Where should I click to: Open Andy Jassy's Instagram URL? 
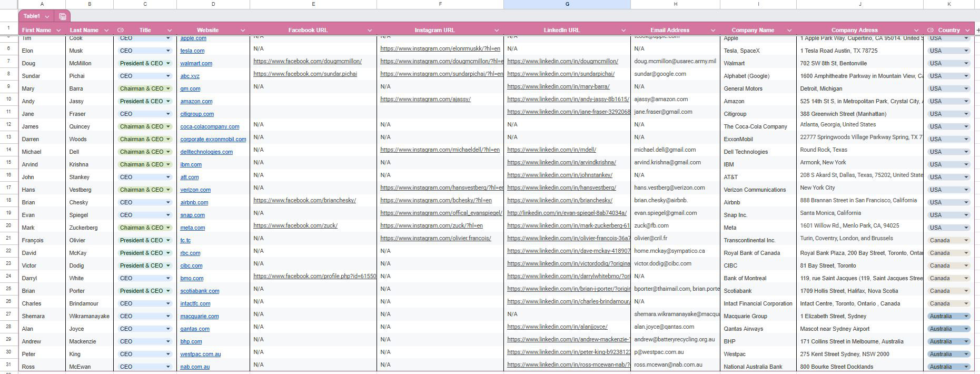[425, 99]
